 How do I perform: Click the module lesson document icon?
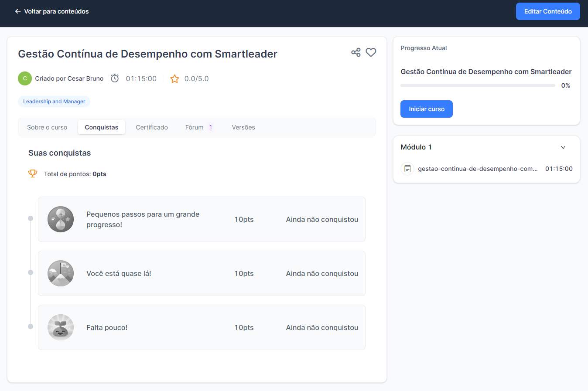pos(407,169)
